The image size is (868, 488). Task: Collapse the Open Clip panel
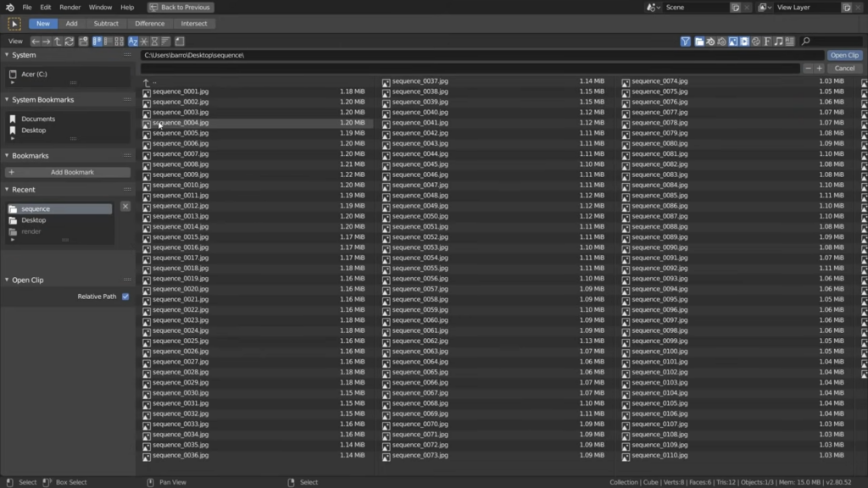(x=7, y=280)
